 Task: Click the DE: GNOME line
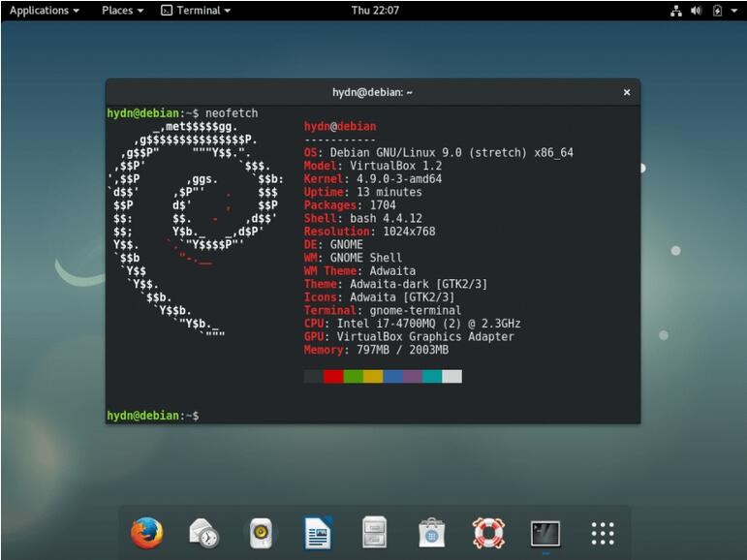(x=333, y=245)
